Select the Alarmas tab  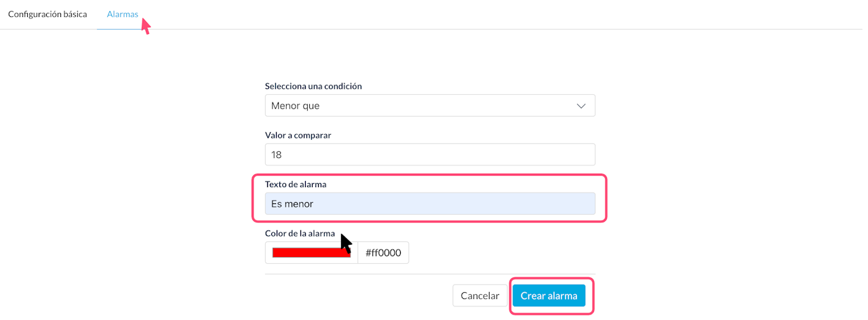pyautogui.click(x=122, y=14)
